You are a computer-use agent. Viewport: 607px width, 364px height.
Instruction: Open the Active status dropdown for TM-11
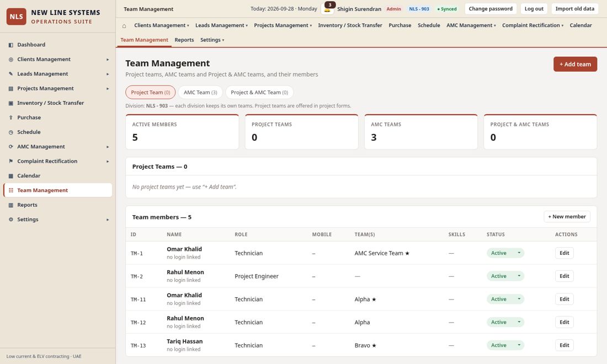(x=505, y=299)
